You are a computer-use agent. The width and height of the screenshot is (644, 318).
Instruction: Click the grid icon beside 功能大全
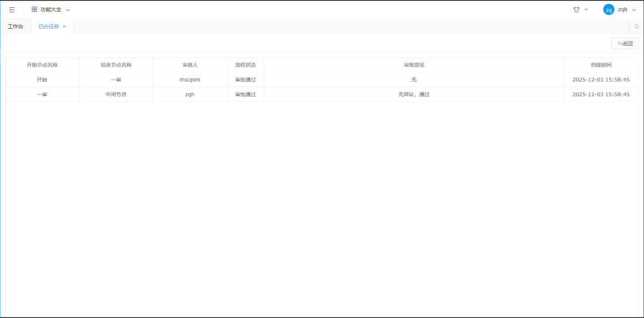(x=35, y=9)
